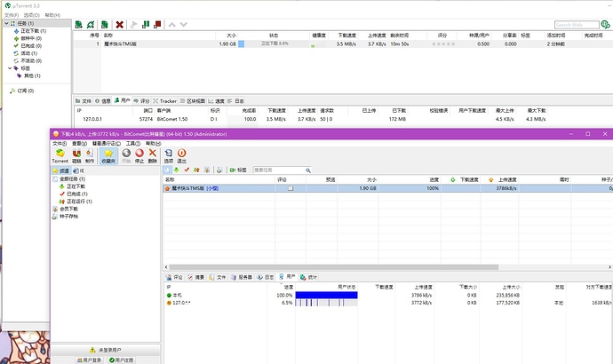Click the 删除 delete X in BitComet toolbar
613x364 pixels.
[153, 156]
